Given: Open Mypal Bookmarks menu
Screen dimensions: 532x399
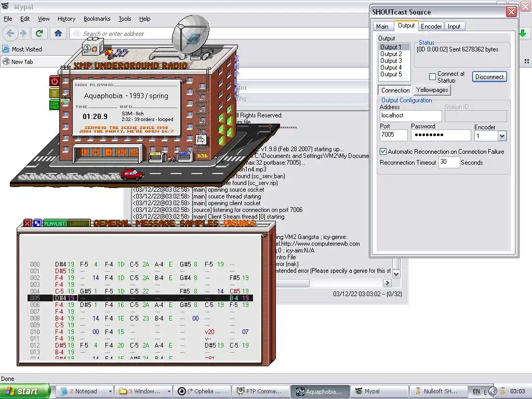Looking at the screenshot, I should click(97, 19).
